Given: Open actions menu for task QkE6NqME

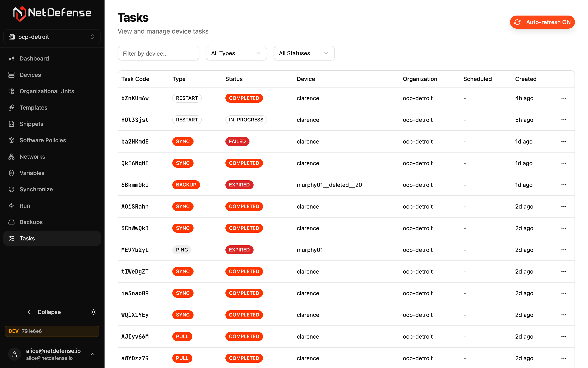Looking at the screenshot, I should pyautogui.click(x=564, y=163).
